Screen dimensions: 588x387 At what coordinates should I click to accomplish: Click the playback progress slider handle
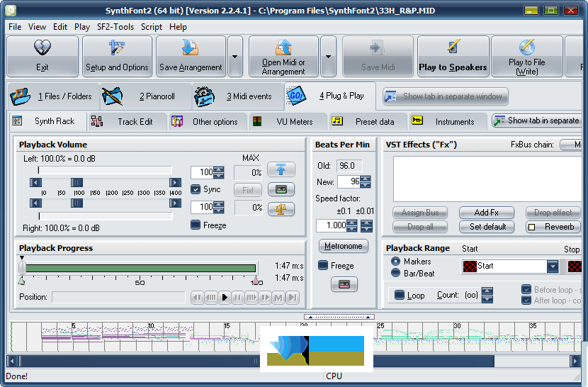pyautogui.click(x=22, y=268)
